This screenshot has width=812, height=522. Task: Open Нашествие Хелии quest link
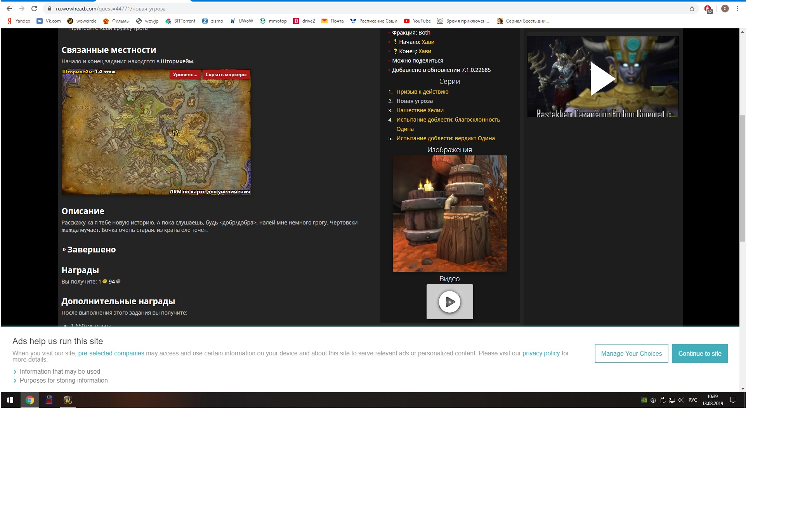pos(420,110)
